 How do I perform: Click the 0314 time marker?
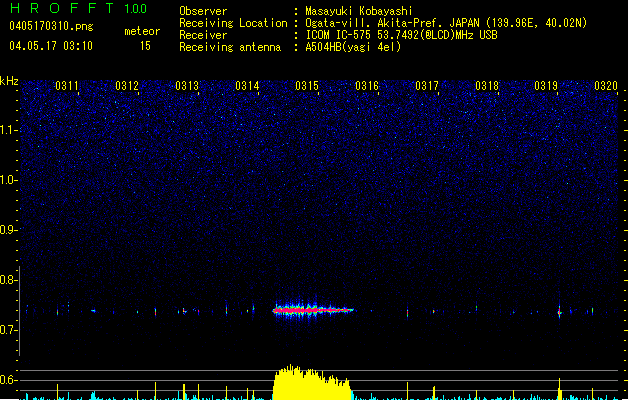[x=247, y=86]
